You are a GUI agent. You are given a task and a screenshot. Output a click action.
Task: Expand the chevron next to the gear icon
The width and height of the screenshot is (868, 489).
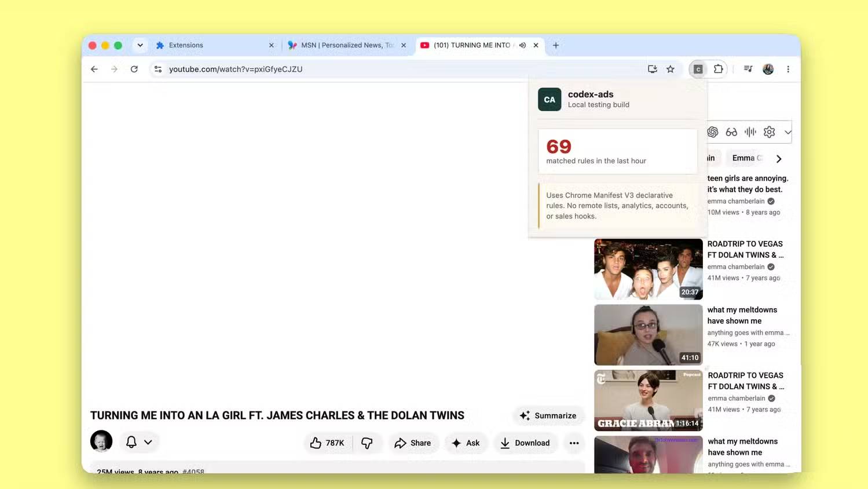(x=788, y=132)
